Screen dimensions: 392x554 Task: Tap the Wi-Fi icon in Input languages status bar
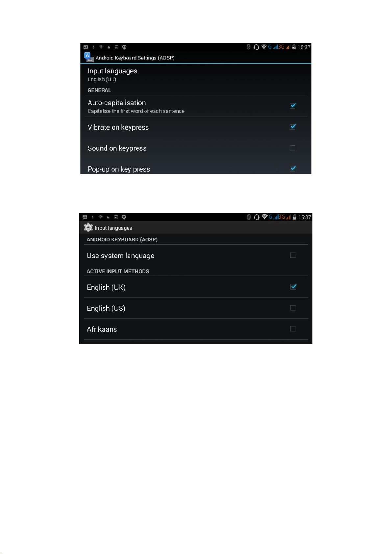[264, 217]
